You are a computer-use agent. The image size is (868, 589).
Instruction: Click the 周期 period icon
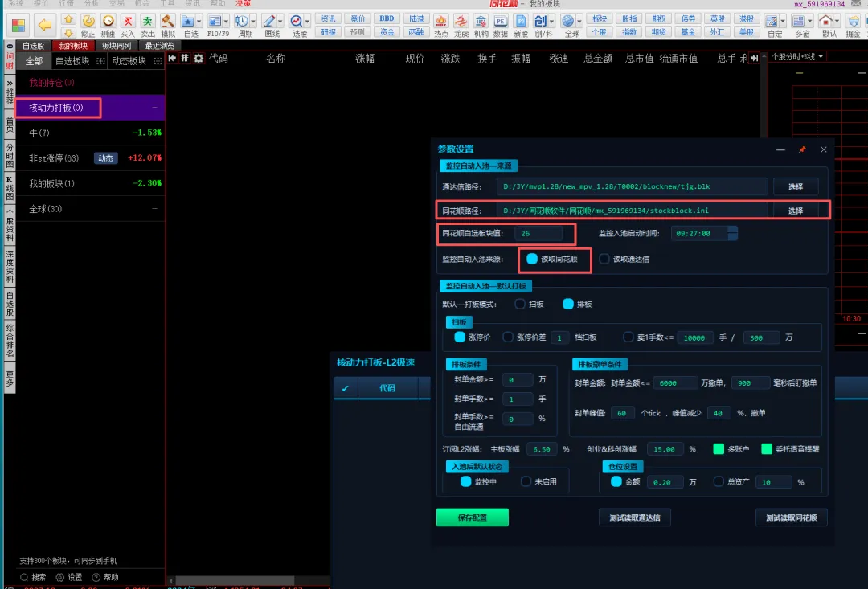tap(242, 22)
